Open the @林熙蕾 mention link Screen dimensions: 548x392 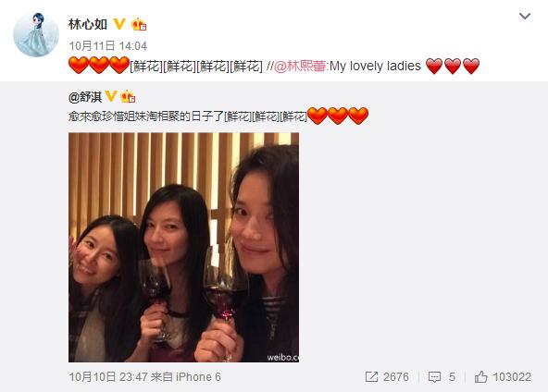click(300, 66)
